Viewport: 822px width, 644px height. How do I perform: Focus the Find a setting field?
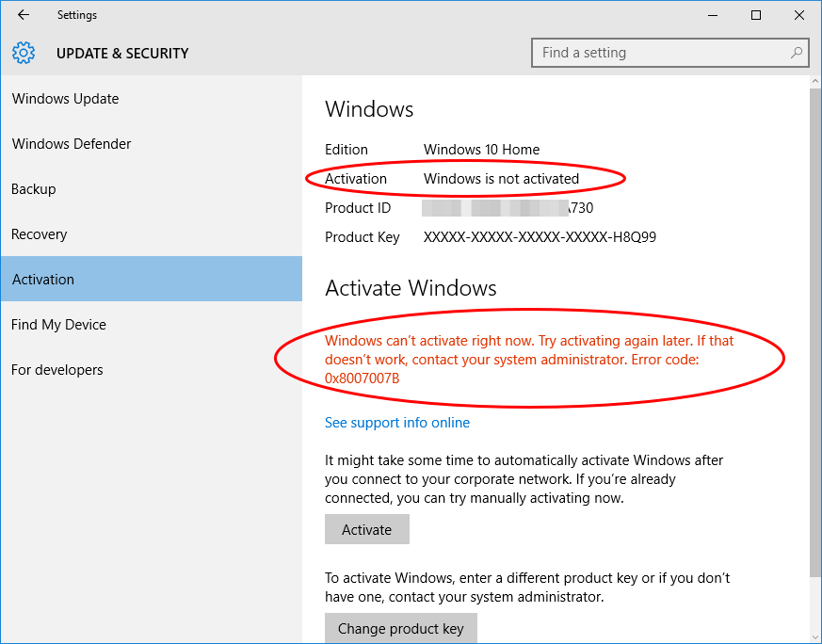coord(670,53)
